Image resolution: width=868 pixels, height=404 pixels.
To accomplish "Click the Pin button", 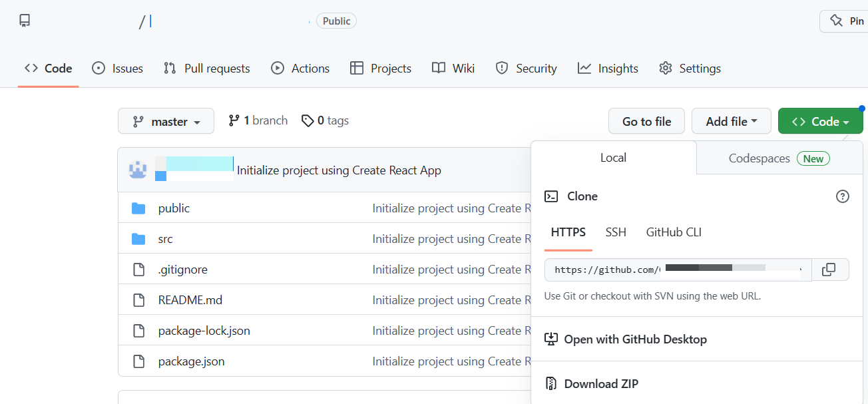I will 844,21.
